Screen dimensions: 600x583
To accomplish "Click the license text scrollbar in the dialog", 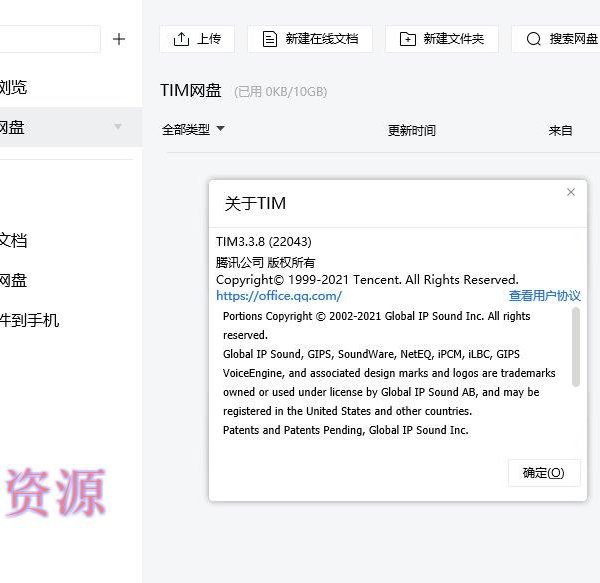I will [576, 345].
